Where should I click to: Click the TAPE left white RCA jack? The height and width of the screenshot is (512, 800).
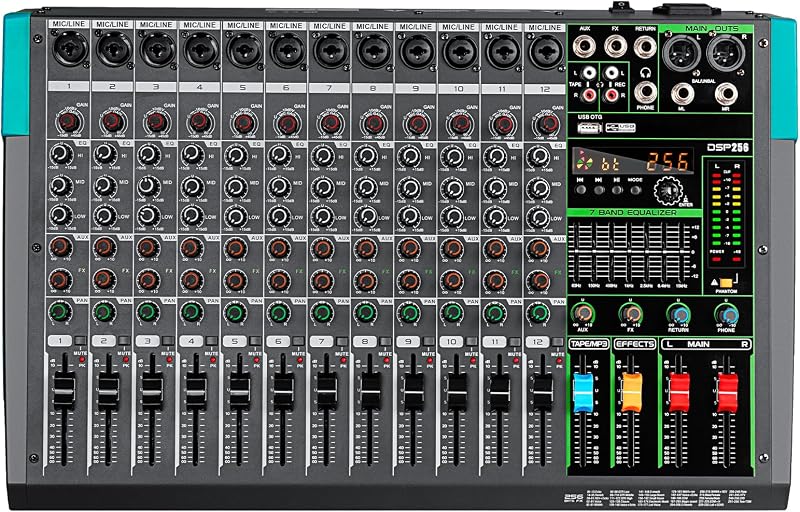pos(590,73)
